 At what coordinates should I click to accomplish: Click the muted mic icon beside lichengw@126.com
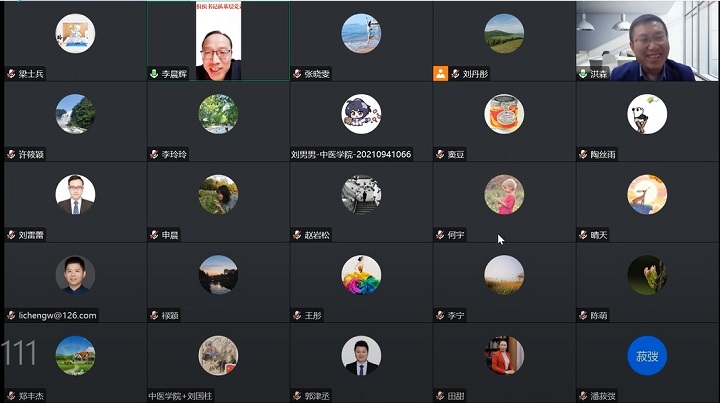11,315
